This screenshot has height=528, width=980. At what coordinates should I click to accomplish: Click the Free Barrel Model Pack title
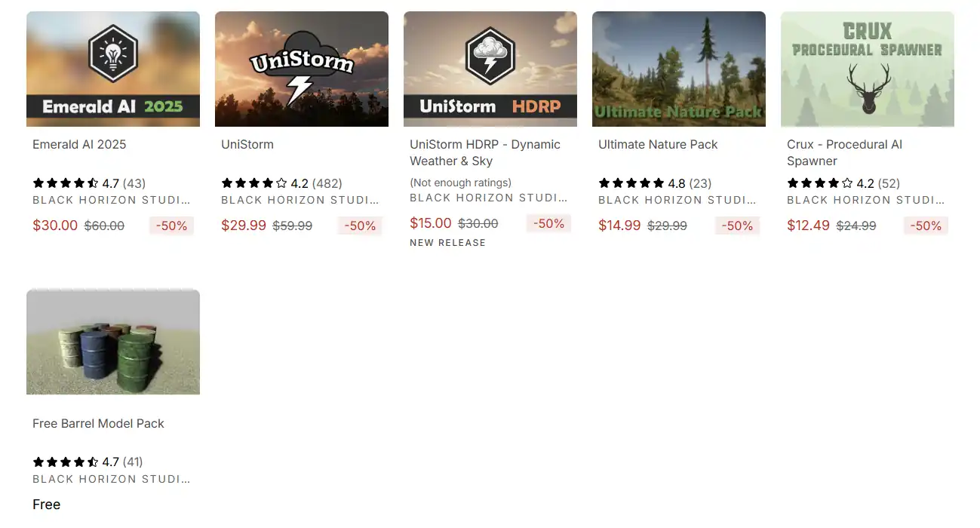click(x=98, y=423)
